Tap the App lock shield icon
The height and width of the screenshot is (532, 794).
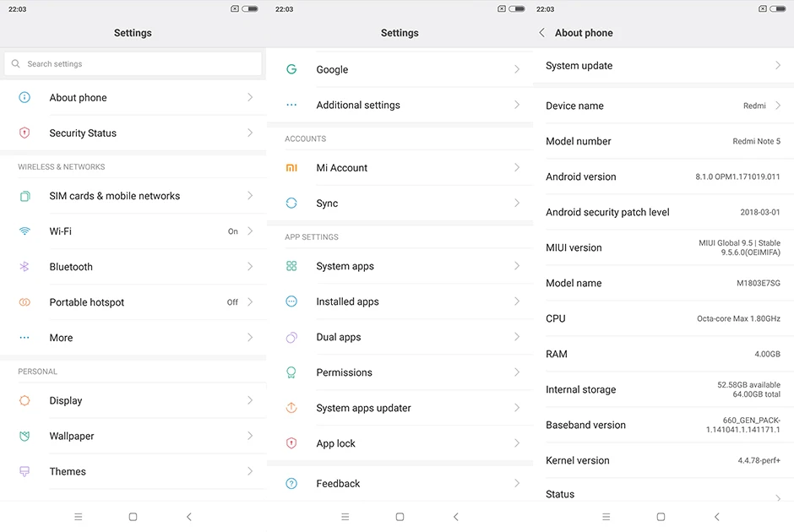tap(291, 443)
